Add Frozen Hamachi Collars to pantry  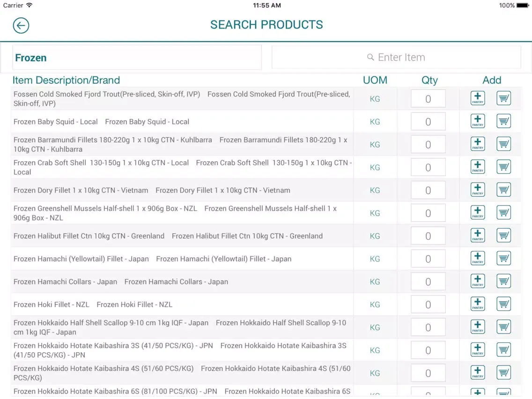tap(478, 281)
